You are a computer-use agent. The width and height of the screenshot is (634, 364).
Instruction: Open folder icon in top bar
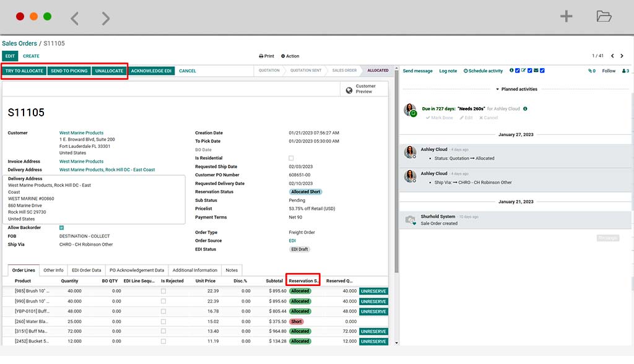click(604, 16)
